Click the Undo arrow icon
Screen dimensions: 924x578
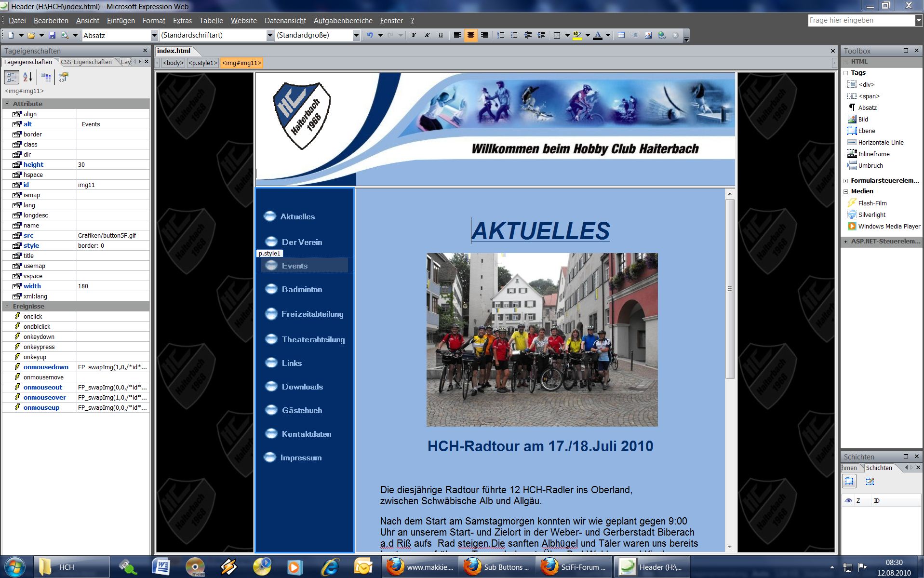(370, 35)
